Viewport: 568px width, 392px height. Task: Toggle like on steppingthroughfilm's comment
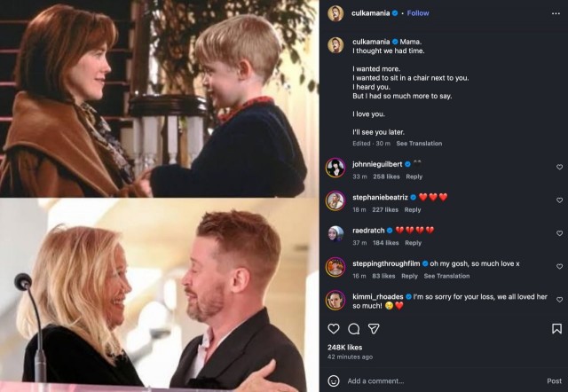(x=559, y=266)
